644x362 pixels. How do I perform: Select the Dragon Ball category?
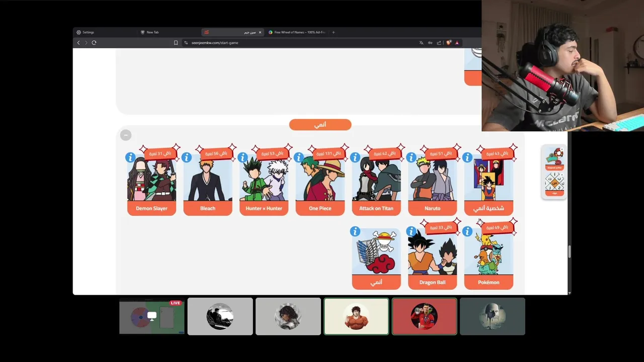[433, 259]
